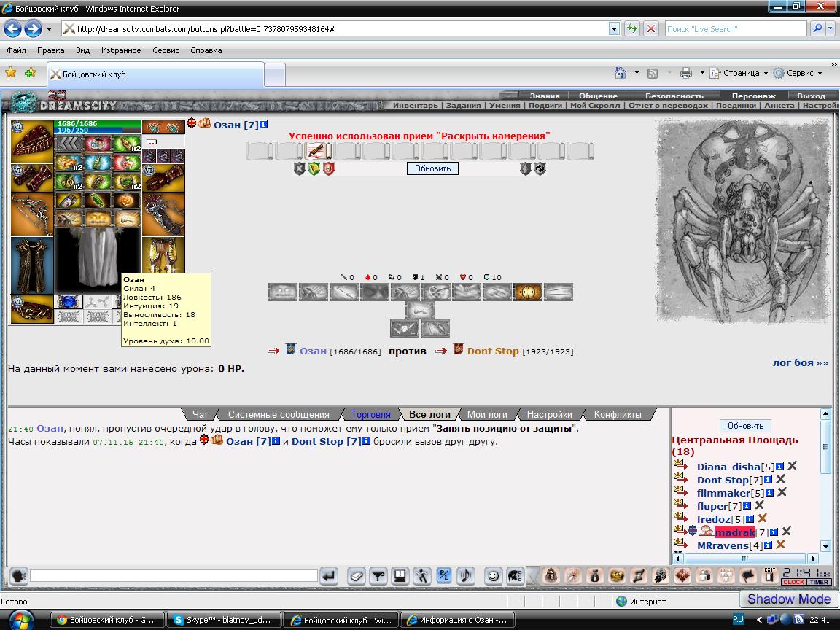Click the helmet icon in chat toolbar
840x630 pixels.
tap(515, 577)
